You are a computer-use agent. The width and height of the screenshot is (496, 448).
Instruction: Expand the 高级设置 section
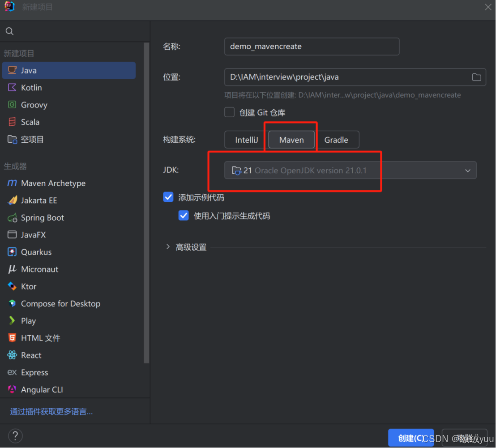(x=168, y=247)
